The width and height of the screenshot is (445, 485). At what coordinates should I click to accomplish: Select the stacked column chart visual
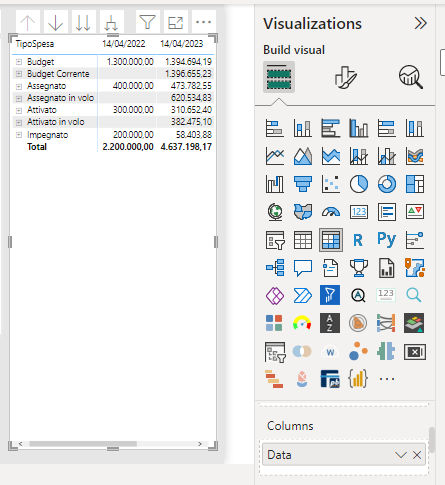click(303, 128)
